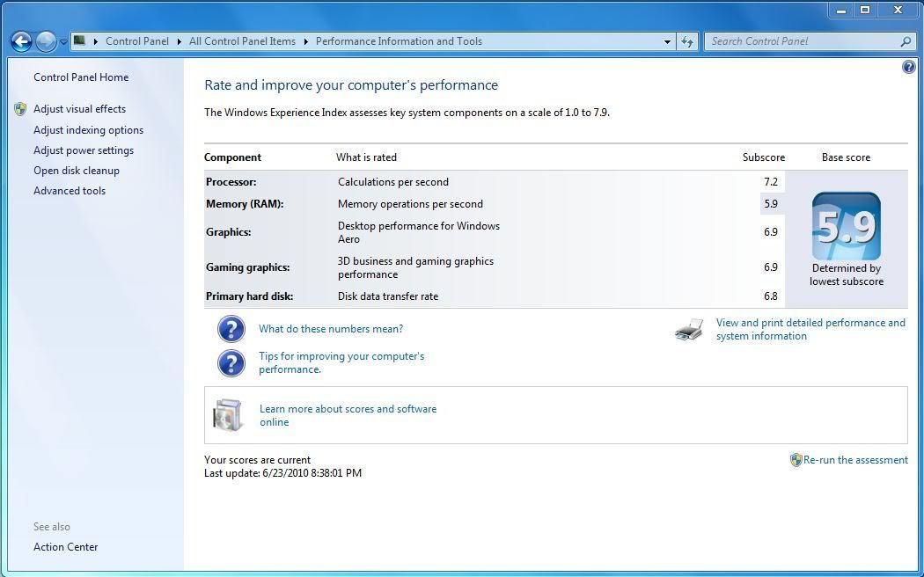924x577 pixels.
Task: Open the address bar history dropdown
Action: pyautogui.click(x=668, y=41)
